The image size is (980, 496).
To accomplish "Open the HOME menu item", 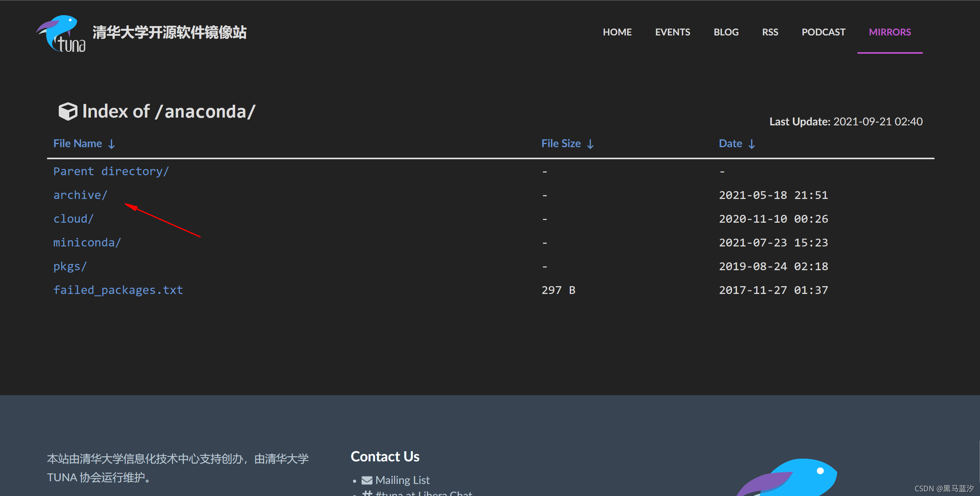I will click(617, 32).
